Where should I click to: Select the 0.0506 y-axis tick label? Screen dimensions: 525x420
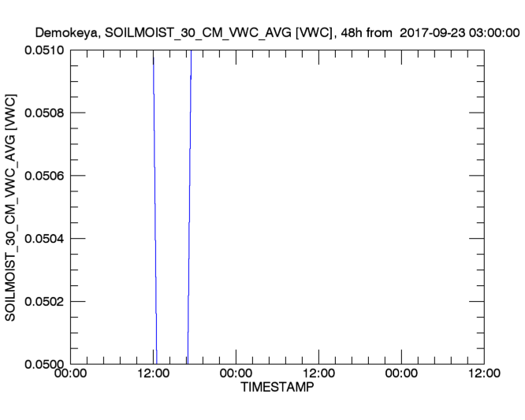pyautogui.click(x=45, y=176)
